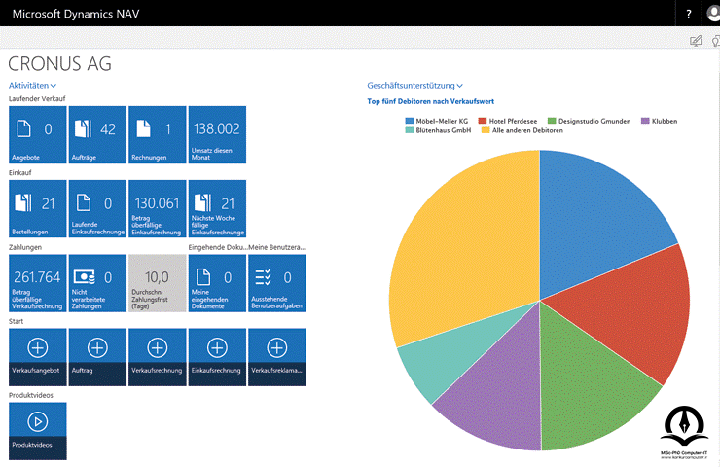Open the Angebote tile showing 0

pos(38,134)
